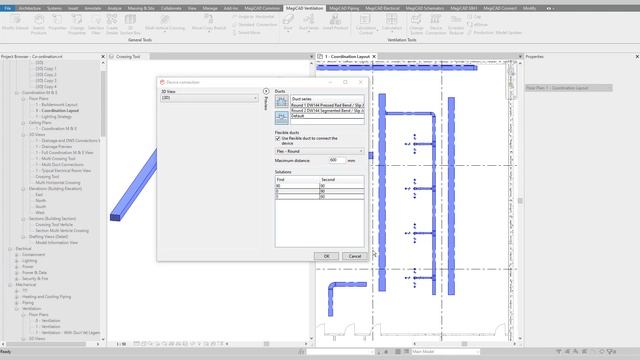Click the Multi Vertical Crossing tool
640x360 pixels.
[165, 22]
